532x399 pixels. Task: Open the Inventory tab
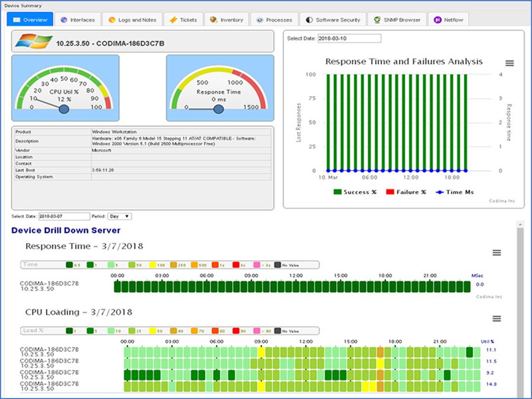pyautogui.click(x=227, y=20)
